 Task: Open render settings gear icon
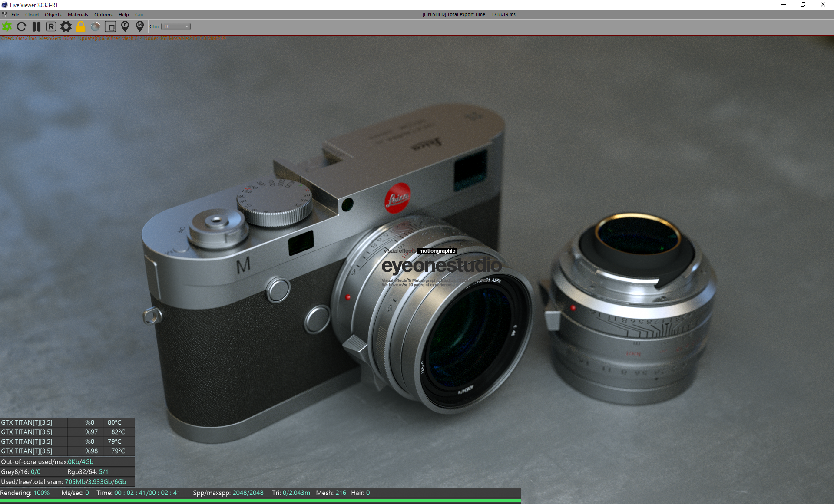[x=66, y=26]
